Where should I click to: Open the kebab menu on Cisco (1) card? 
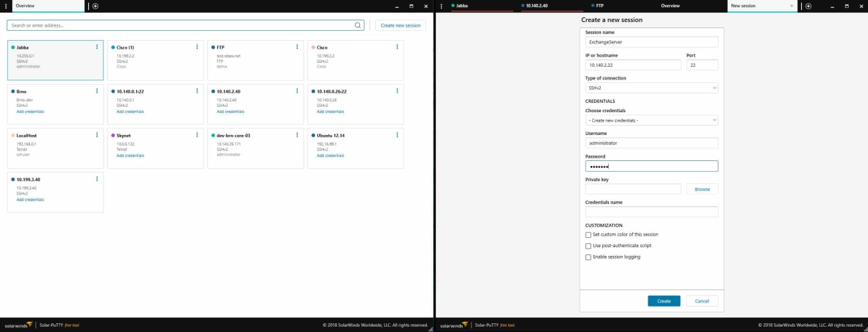point(197,47)
